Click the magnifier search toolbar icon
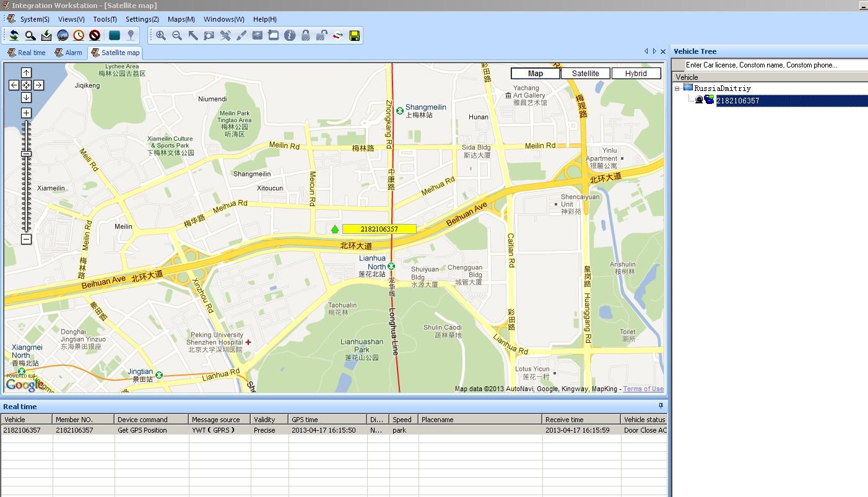The width and height of the screenshot is (868, 497). [30, 35]
